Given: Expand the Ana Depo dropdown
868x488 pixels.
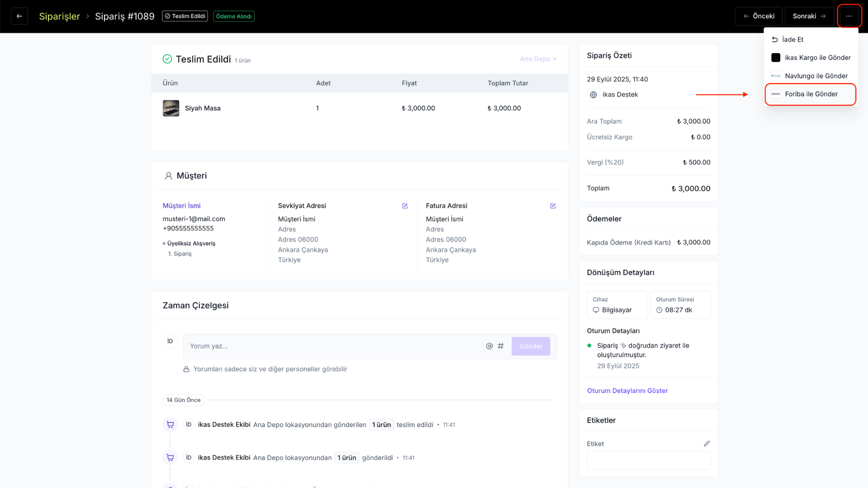Looking at the screenshot, I should pos(538,59).
